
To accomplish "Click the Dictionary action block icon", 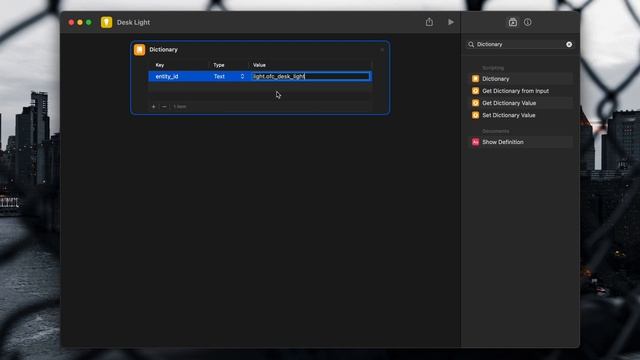I will 140,50.
